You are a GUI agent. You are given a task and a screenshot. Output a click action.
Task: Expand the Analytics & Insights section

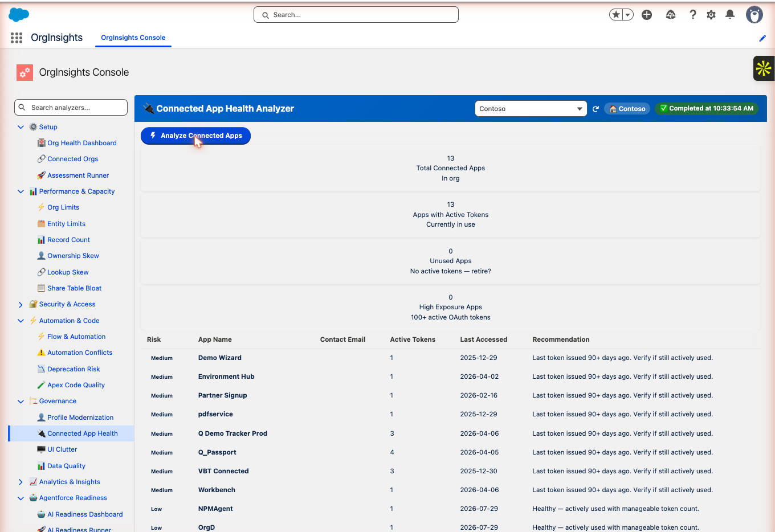(x=21, y=482)
